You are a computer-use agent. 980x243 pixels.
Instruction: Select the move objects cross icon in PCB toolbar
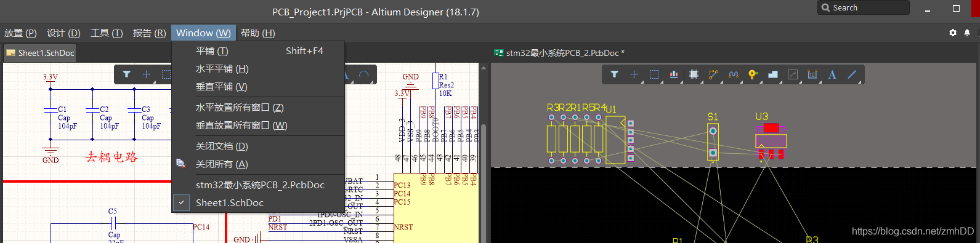coord(634,74)
